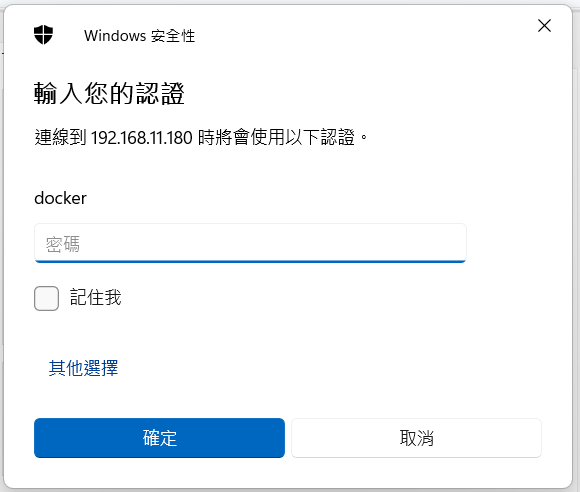Image resolution: width=580 pixels, height=492 pixels.
Task: Close the credentials dialog with the X
Action: [544, 26]
